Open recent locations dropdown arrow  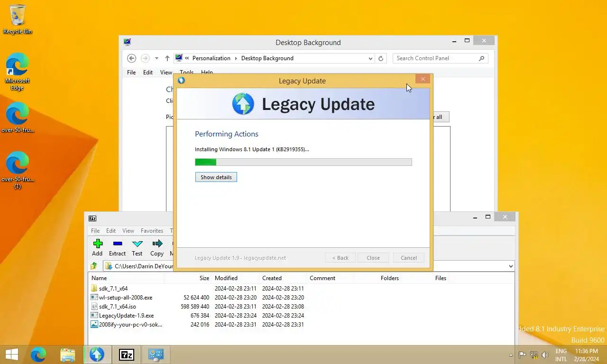[156, 58]
